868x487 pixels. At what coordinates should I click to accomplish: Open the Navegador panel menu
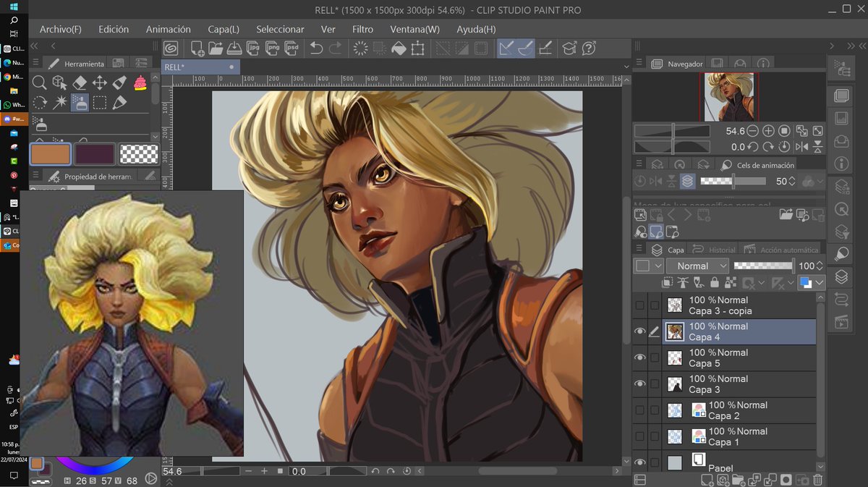pyautogui.click(x=639, y=64)
